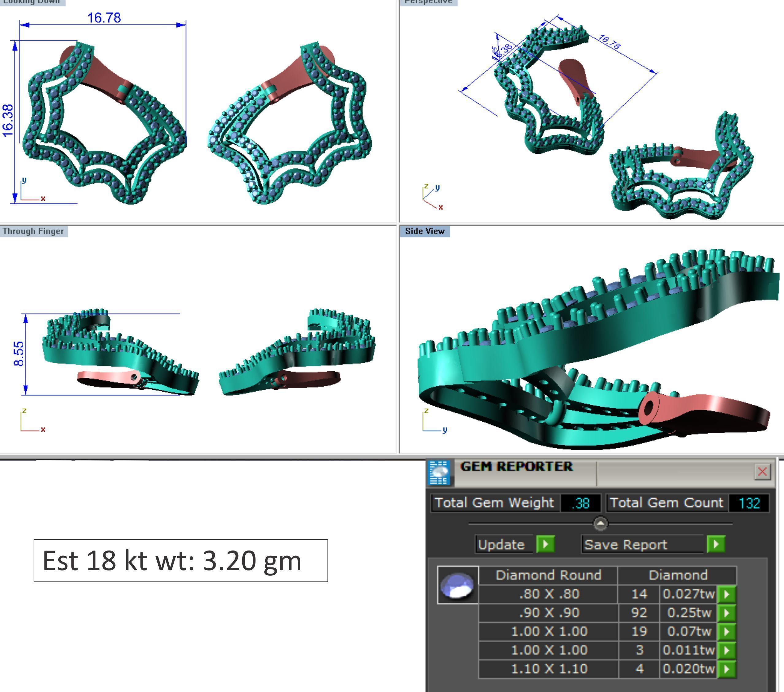Image resolution: width=784 pixels, height=692 pixels.
Task: Click the Gem Reporter title icon
Action: coord(439,472)
